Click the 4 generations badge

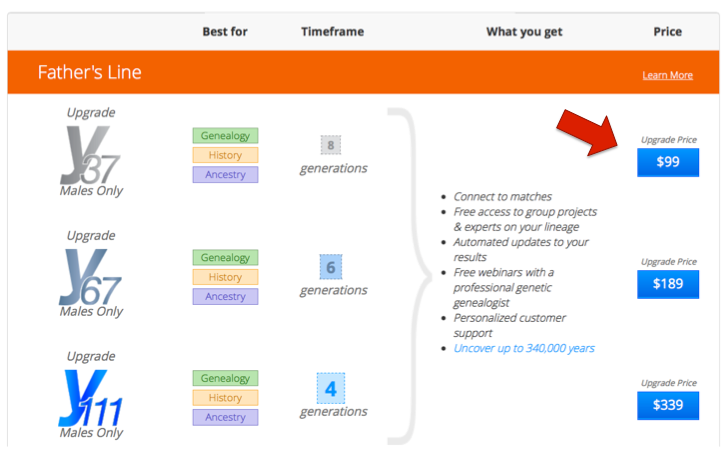coord(331,388)
